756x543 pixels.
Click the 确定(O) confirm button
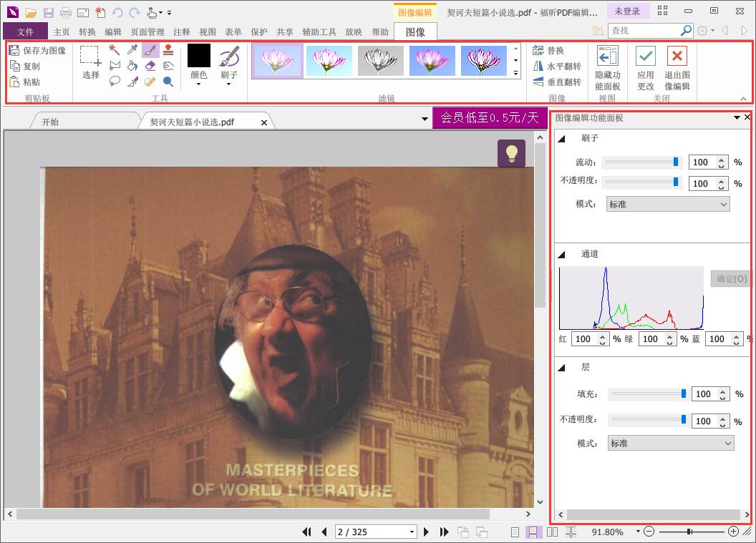tap(730, 278)
